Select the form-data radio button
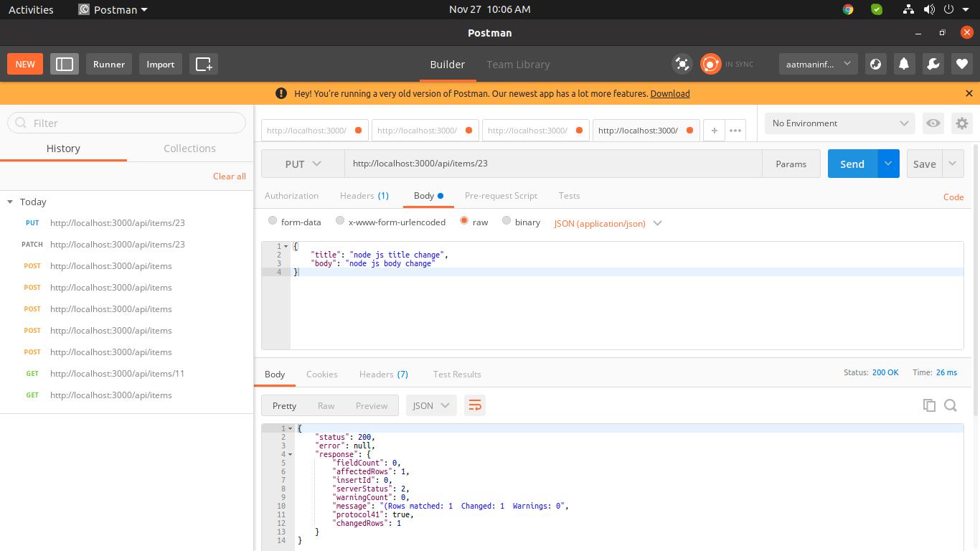This screenshot has width=980, height=551. (273, 222)
